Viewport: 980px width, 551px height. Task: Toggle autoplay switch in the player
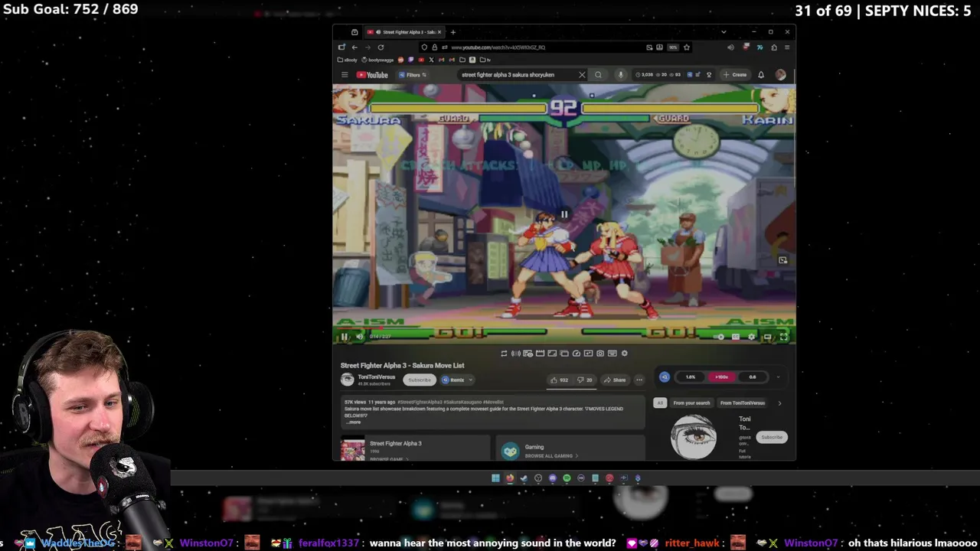click(720, 337)
